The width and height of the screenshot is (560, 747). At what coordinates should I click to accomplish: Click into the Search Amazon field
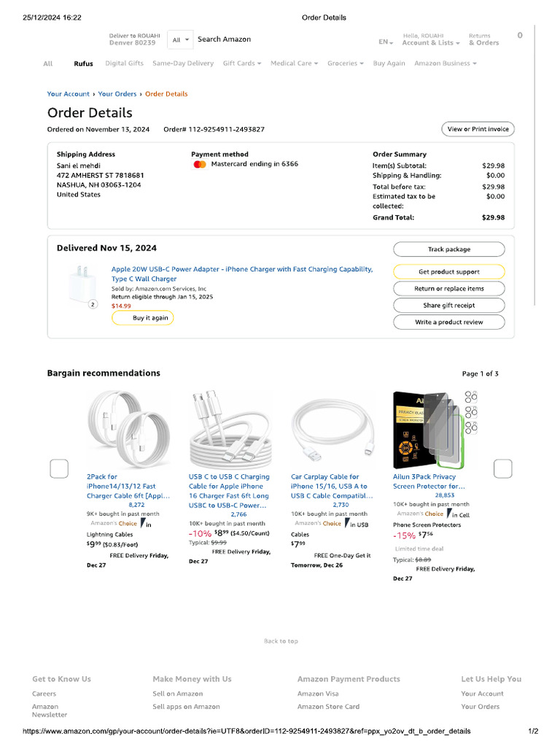click(x=277, y=39)
